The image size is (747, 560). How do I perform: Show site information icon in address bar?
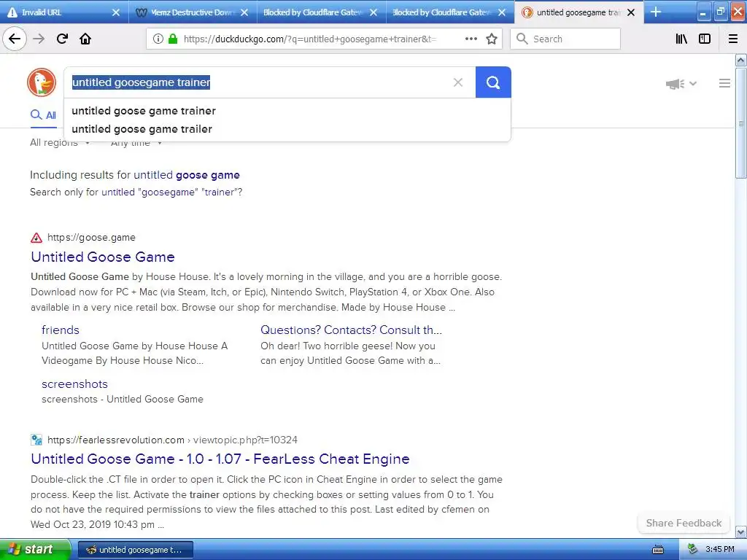[158, 39]
